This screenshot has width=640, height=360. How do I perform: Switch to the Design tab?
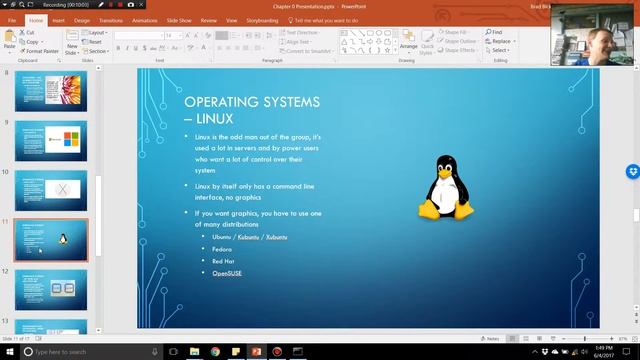(82, 20)
